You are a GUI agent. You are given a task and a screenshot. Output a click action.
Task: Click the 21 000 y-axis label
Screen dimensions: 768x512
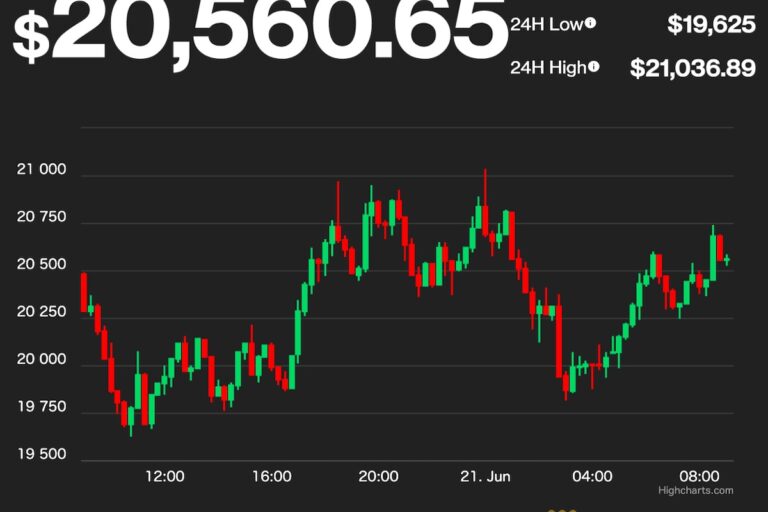pos(42,170)
